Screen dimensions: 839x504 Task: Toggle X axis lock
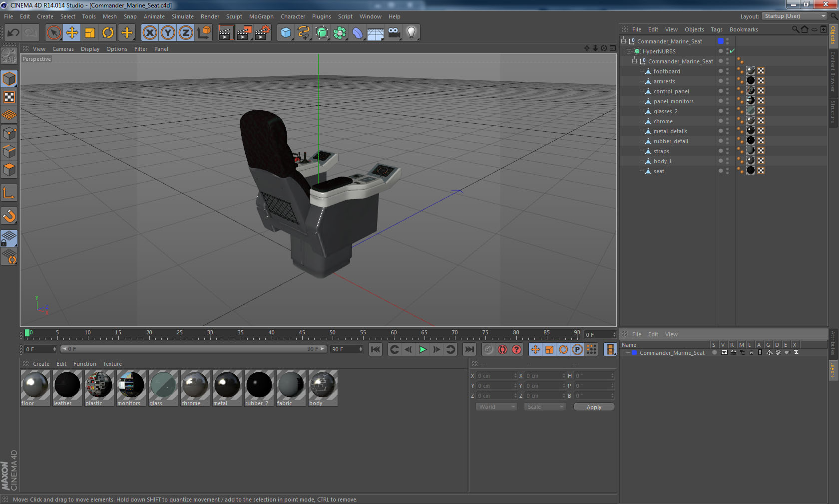tap(150, 33)
